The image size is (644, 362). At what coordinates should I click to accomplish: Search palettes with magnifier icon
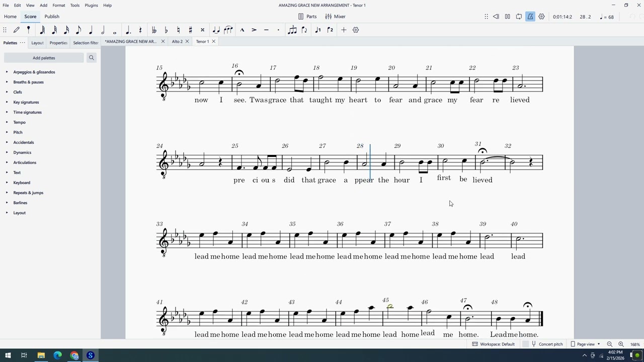click(x=92, y=58)
